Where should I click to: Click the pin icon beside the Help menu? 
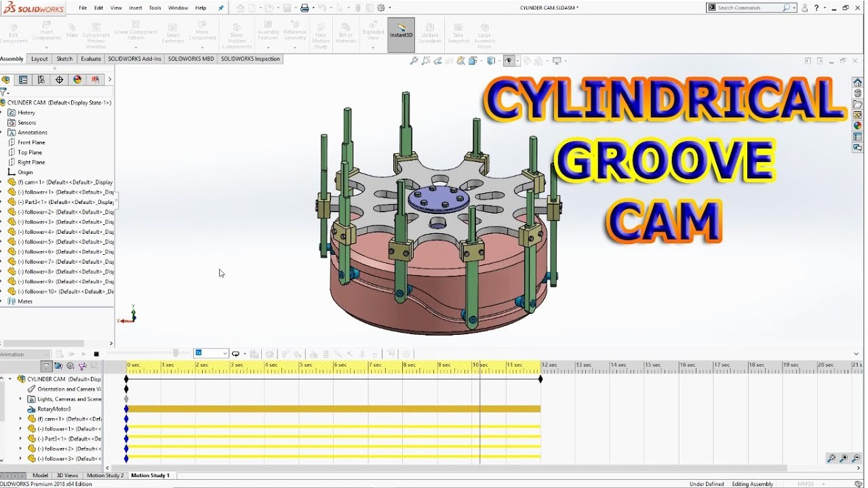(x=220, y=8)
